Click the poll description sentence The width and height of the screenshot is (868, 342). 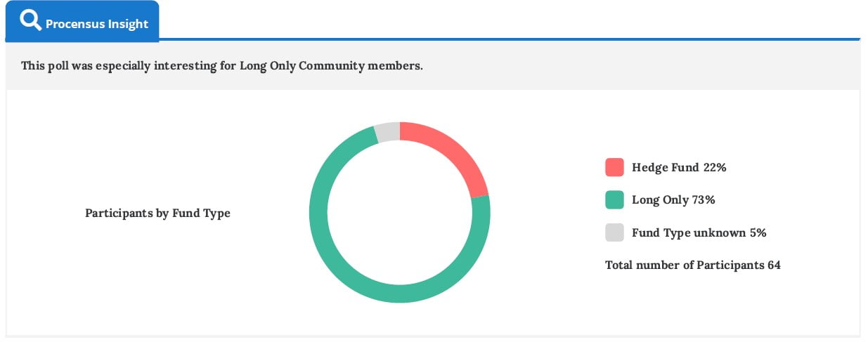[221, 66]
